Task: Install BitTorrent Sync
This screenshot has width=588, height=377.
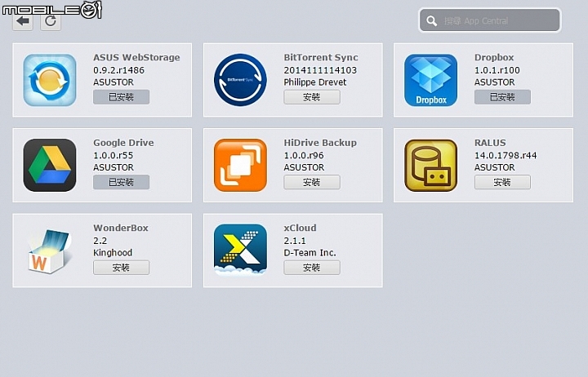Action: pos(312,97)
